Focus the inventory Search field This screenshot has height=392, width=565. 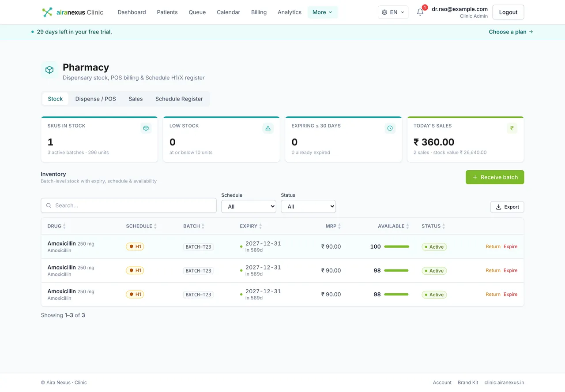pos(128,205)
